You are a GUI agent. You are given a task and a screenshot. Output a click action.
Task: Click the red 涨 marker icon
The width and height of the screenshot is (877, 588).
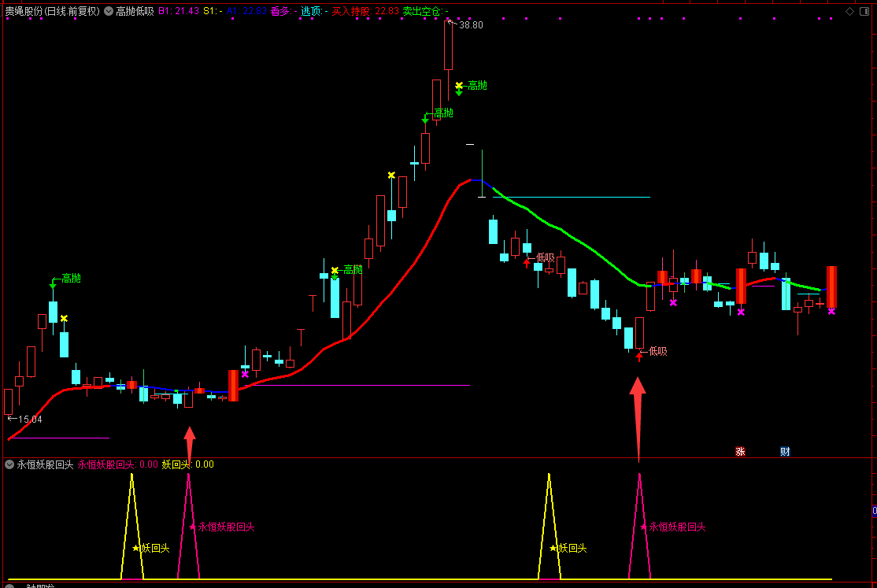click(x=740, y=451)
